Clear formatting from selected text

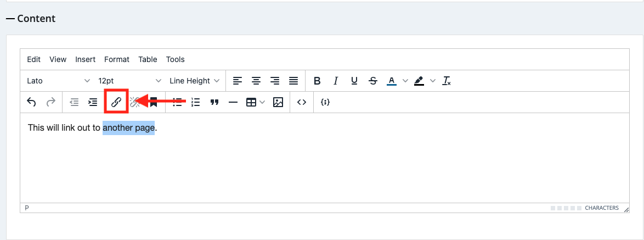447,81
